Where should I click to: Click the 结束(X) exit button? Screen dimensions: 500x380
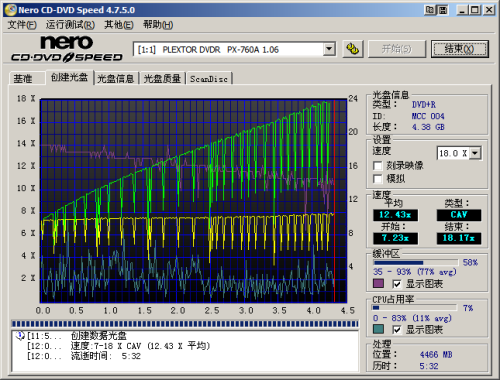460,49
